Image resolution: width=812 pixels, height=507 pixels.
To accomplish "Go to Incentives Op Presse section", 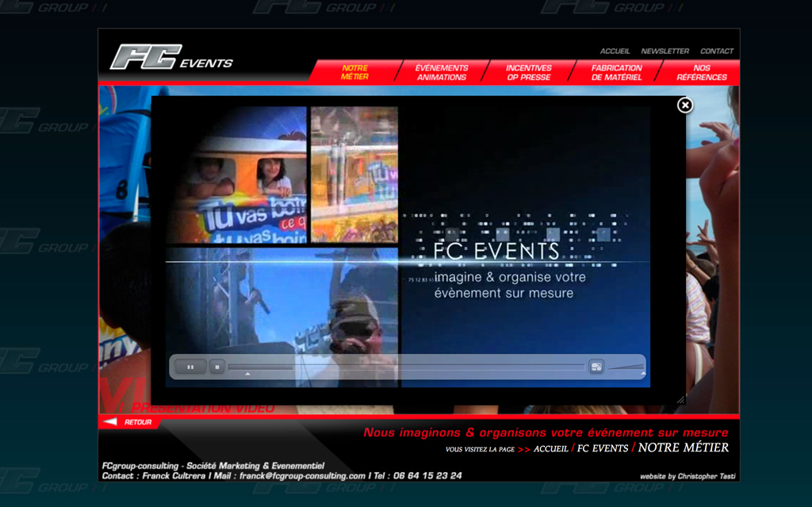I will [x=529, y=72].
